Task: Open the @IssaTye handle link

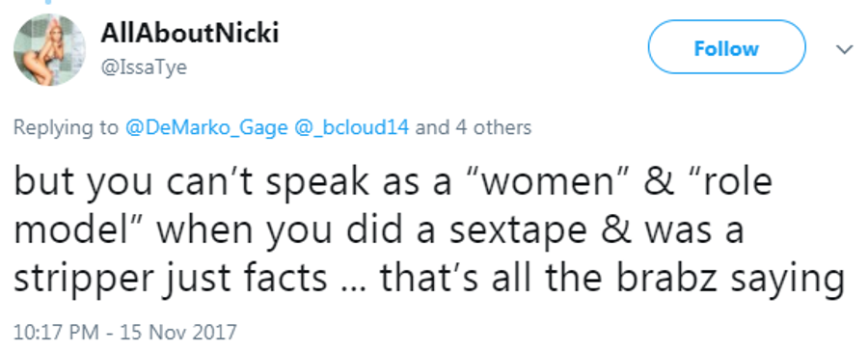Action: point(144,67)
